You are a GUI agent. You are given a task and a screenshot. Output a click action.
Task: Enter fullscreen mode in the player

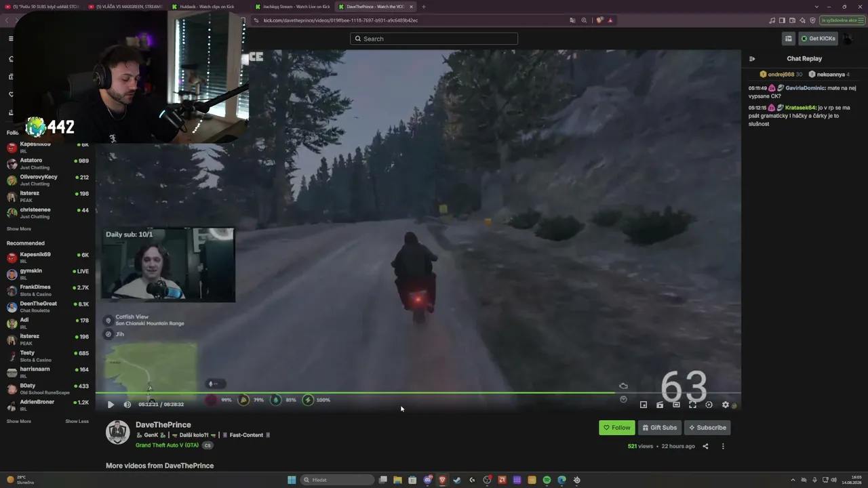coord(692,405)
